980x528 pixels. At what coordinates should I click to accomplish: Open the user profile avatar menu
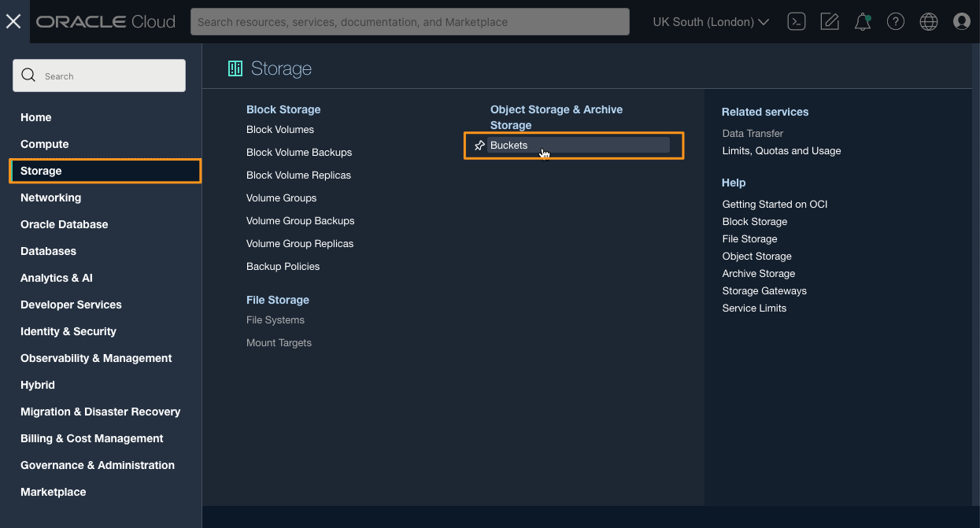click(961, 21)
